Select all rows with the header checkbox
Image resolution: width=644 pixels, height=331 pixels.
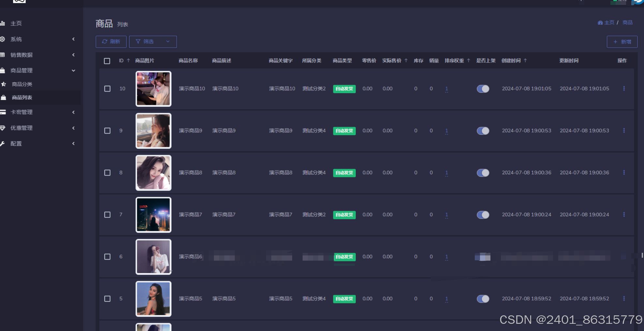click(107, 61)
